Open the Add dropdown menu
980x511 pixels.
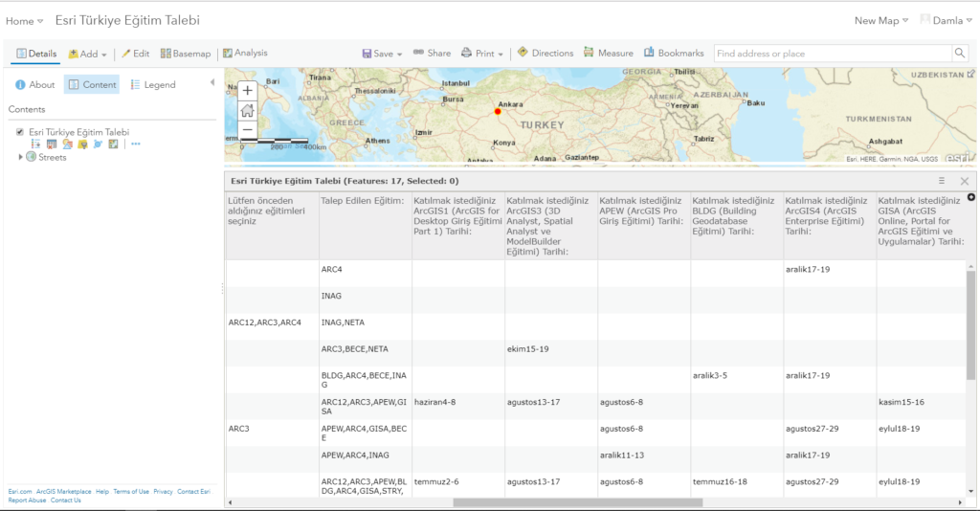[87, 54]
